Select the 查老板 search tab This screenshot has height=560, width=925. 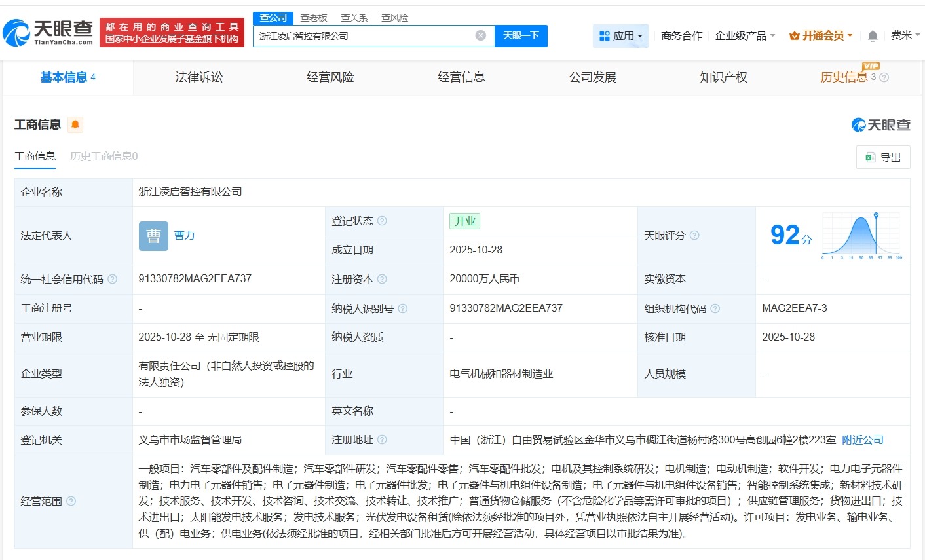[313, 18]
